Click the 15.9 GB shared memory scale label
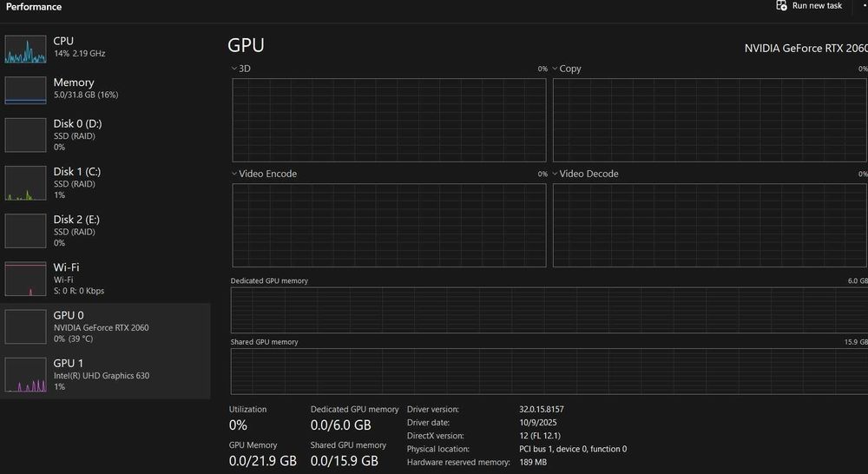The image size is (868, 474). click(856, 342)
